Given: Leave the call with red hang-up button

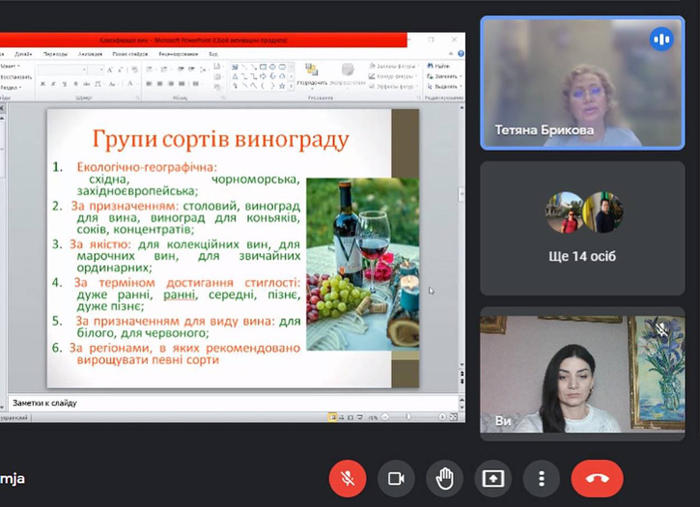Looking at the screenshot, I should [x=597, y=478].
